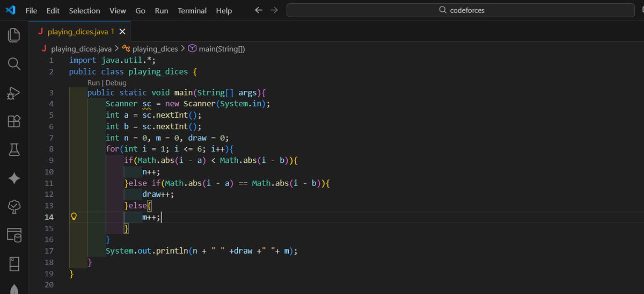Open the Selection menu

[85, 10]
